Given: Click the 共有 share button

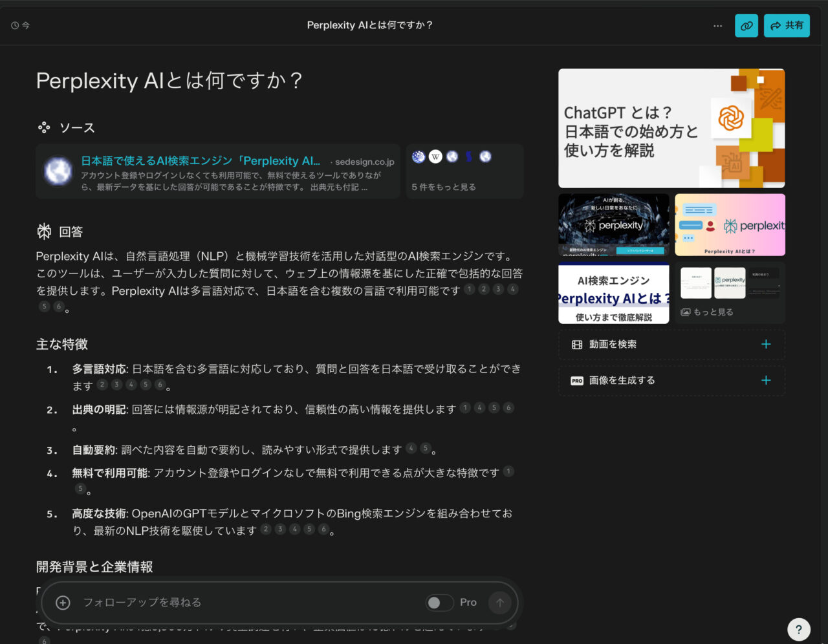Looking at the screenshot, I should pyautogui.click(x=787, y=26).
